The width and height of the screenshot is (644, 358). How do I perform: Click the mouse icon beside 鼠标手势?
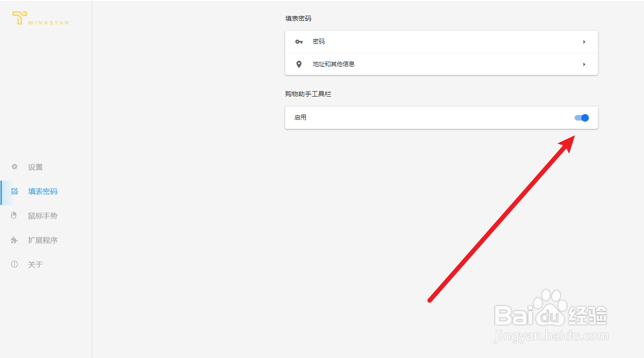[14, 215]
